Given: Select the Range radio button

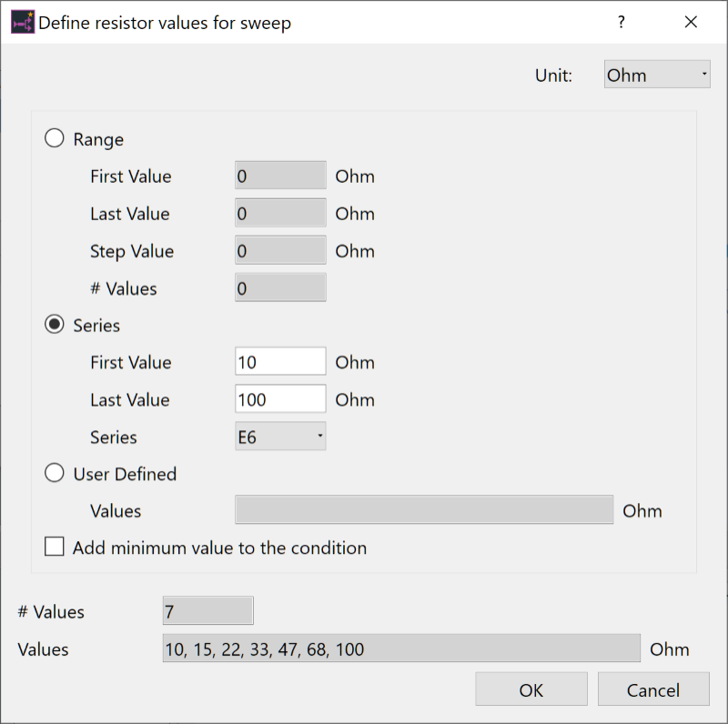Looking at the screenshot, I should click(x=55, y=139).
